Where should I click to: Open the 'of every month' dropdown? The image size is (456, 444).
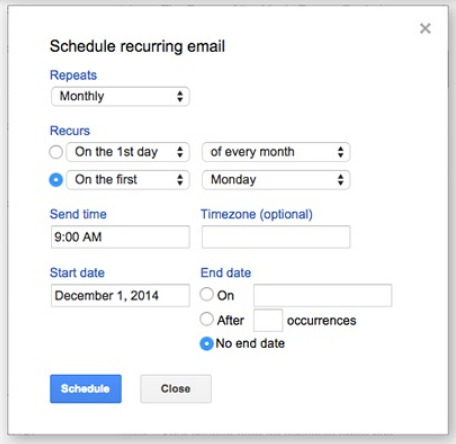point(276,152)
